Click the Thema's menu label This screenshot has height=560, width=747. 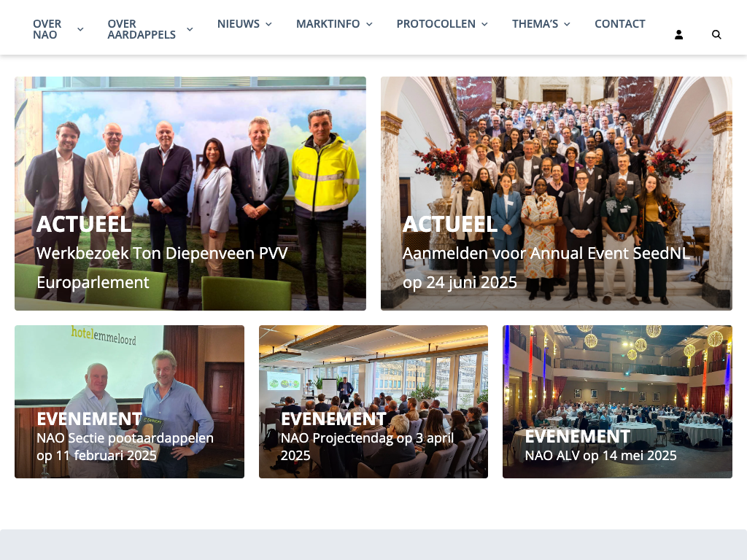(x=535, y=24)
